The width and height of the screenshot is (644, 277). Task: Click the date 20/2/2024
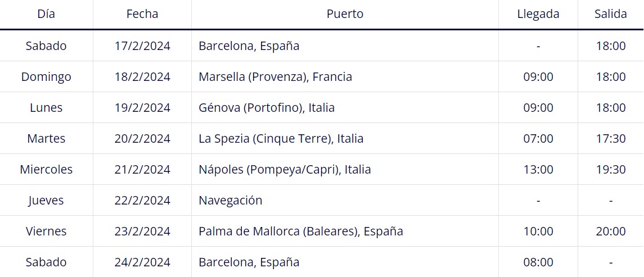[142, 138]
